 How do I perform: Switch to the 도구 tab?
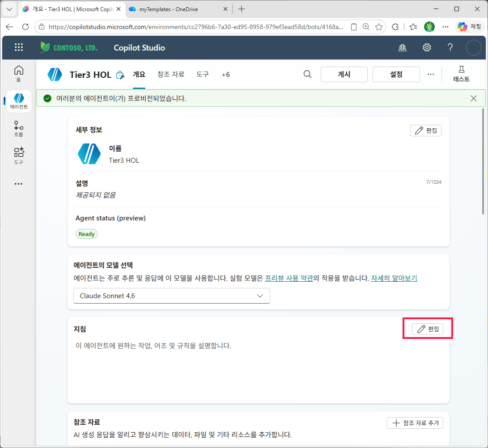203,74
